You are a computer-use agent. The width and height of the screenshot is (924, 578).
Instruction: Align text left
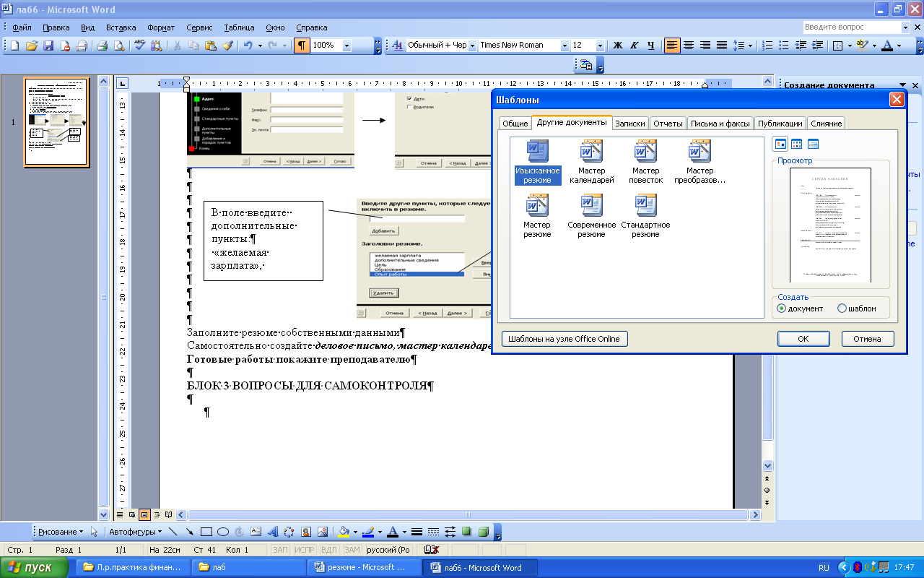(x=672, y=46)
